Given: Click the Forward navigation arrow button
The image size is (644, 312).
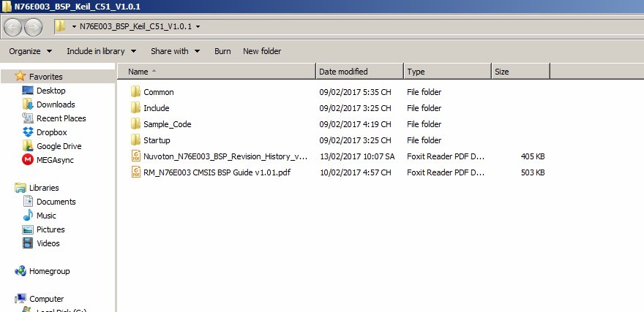Looking at the screenshot, I should [34, 27].
